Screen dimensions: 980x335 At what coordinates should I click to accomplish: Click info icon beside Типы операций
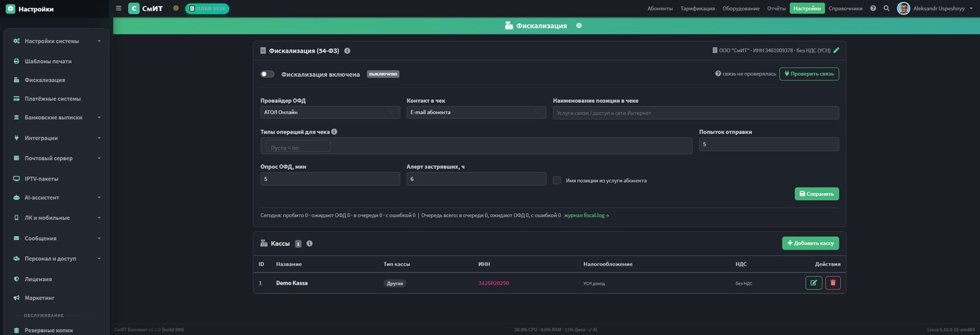click(335, 131)
